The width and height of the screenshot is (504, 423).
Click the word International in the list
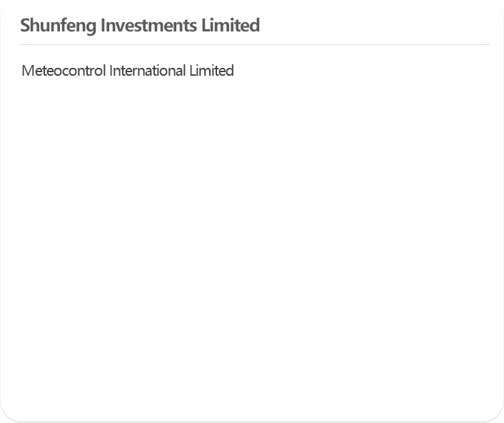point(148,71)
